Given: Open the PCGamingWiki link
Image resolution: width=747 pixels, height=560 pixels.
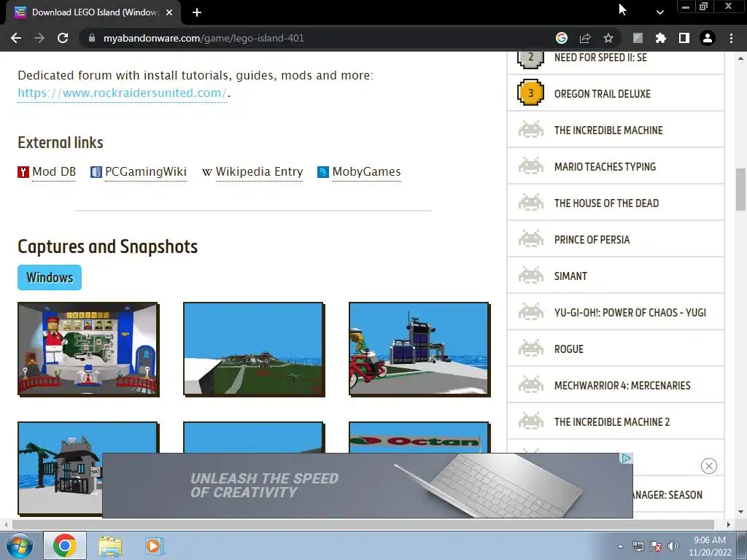Looking at the screenshot, I should click(x=146, y=172).
